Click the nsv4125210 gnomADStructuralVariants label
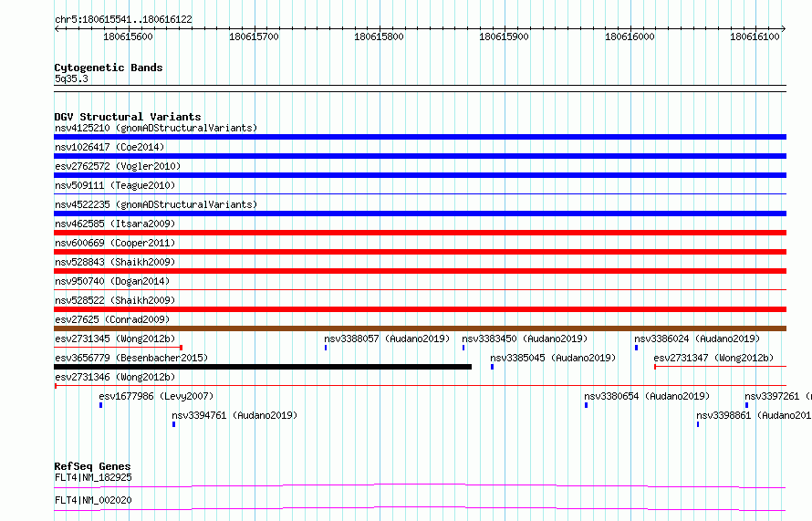 pos(156,128)
